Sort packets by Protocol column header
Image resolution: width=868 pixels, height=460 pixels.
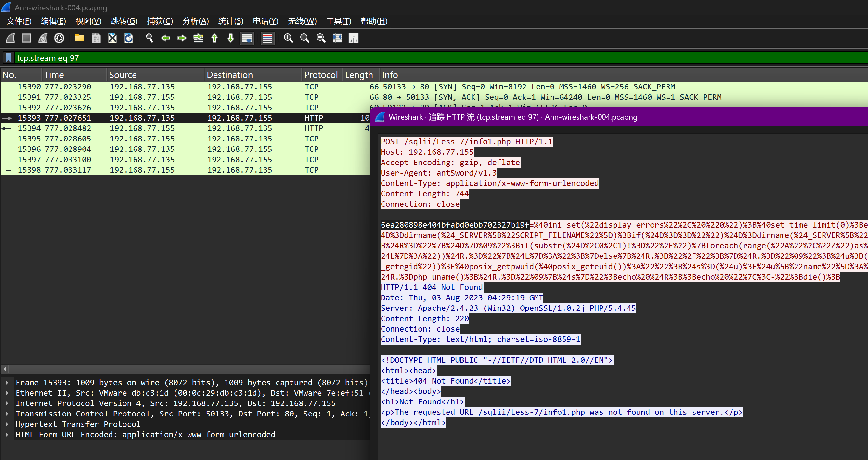[x=320, y=75]
